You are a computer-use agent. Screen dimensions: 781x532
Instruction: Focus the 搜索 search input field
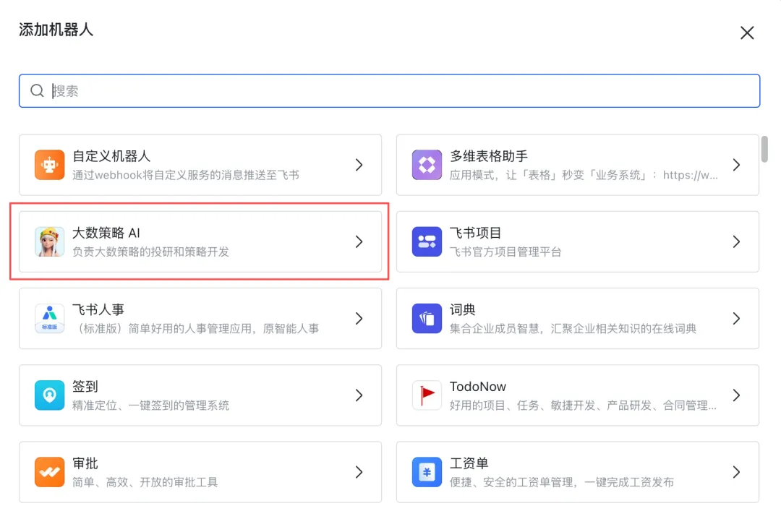click(x=390, y=90)
